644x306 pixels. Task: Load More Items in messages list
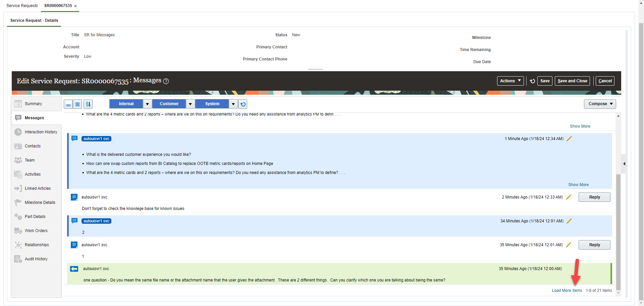[x=567, y=290]
